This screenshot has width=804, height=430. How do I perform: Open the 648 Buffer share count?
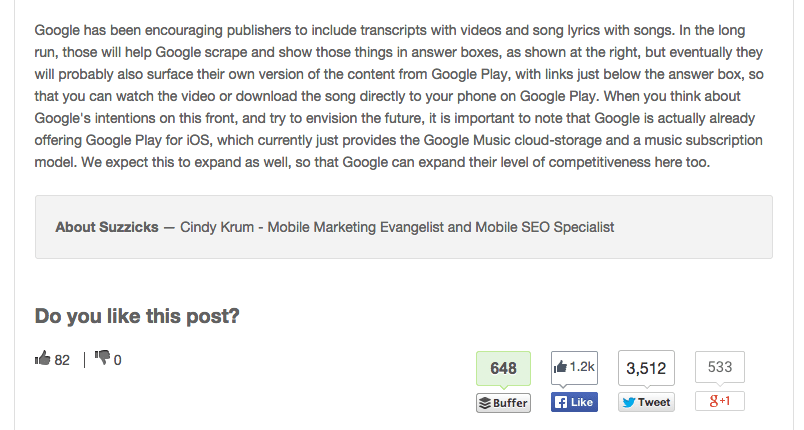click(503, 368)
